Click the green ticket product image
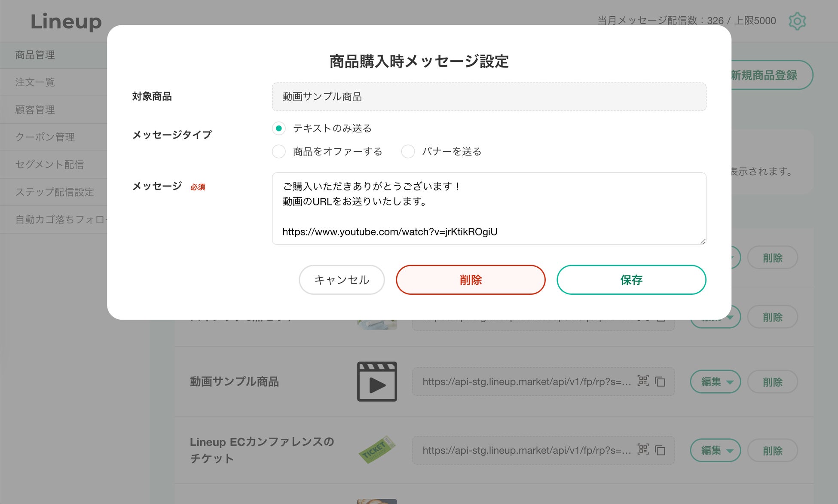This screenshot has height=504, width=838. point(377,450)
